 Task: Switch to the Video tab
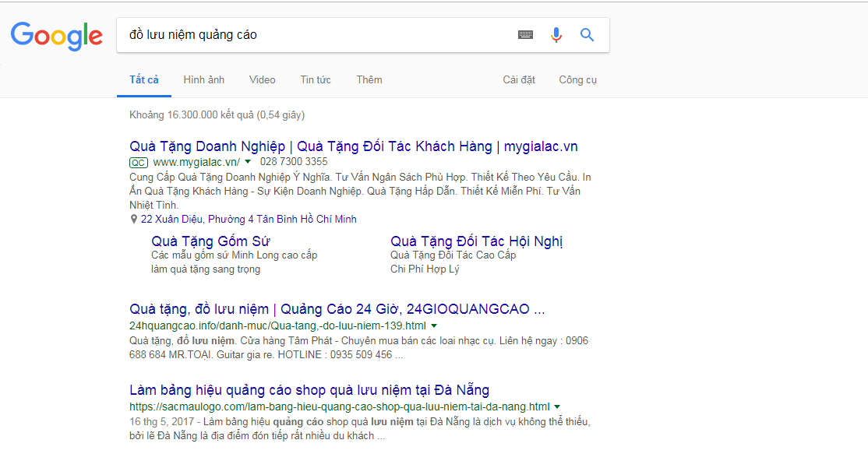click(262, 79)
